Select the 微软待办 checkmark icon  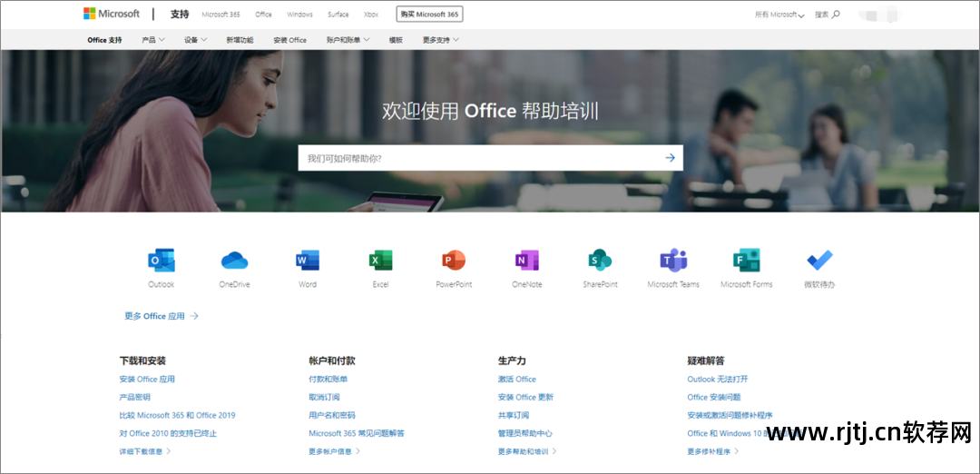click(x=819, y=260)
